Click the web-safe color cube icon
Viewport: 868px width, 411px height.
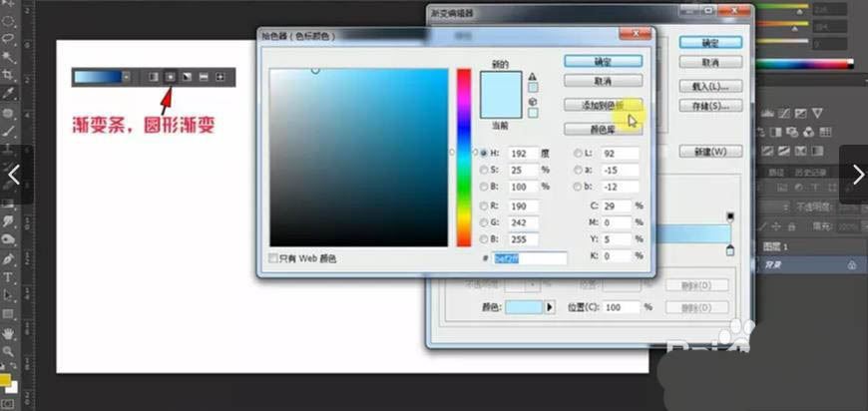(533, 102)
